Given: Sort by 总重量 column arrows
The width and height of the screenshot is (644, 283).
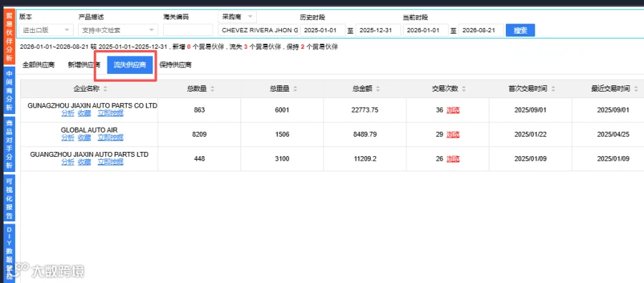Looking at the screenshot, I should point(296,89).
